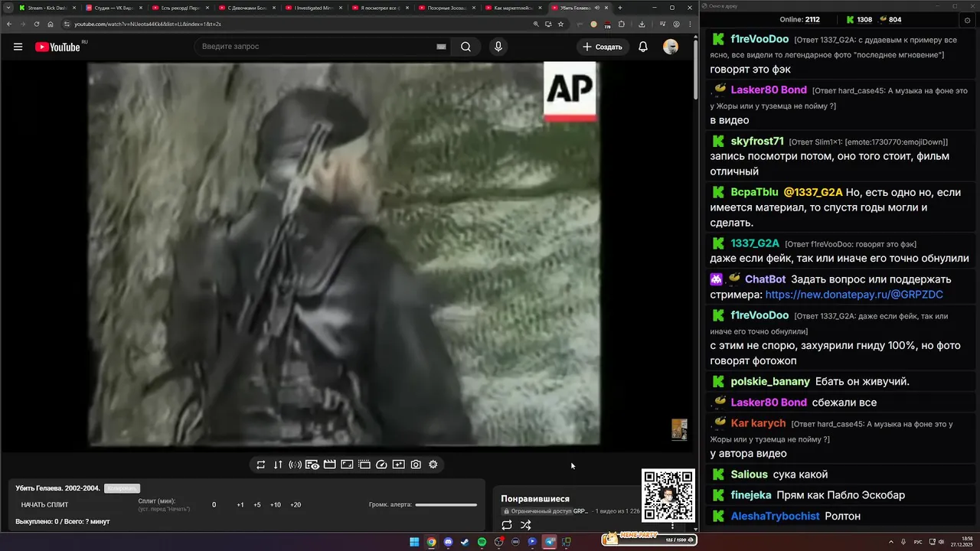
Task: Open the three-dot menu in the playlist panel
Action: pyautogui.click(x=673, y=526)
